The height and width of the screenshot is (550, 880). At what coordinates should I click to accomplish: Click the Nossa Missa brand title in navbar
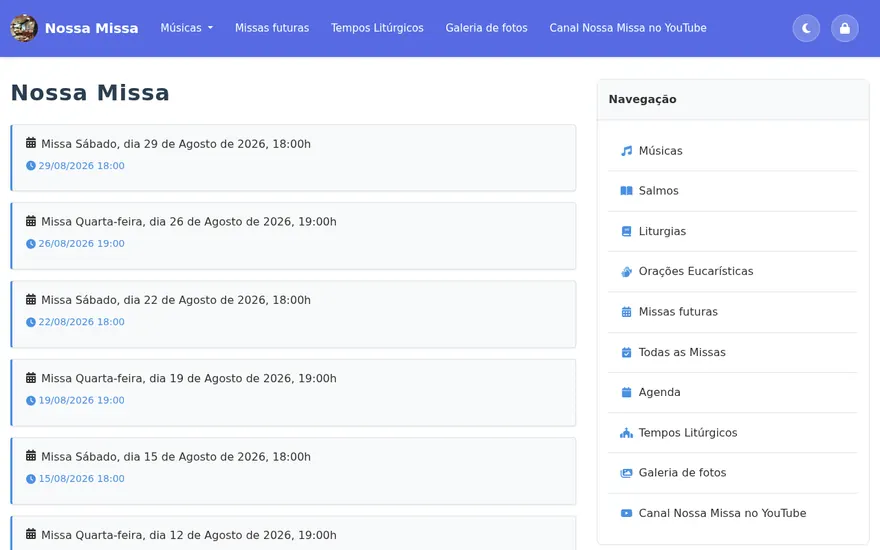tap(91, 28)
